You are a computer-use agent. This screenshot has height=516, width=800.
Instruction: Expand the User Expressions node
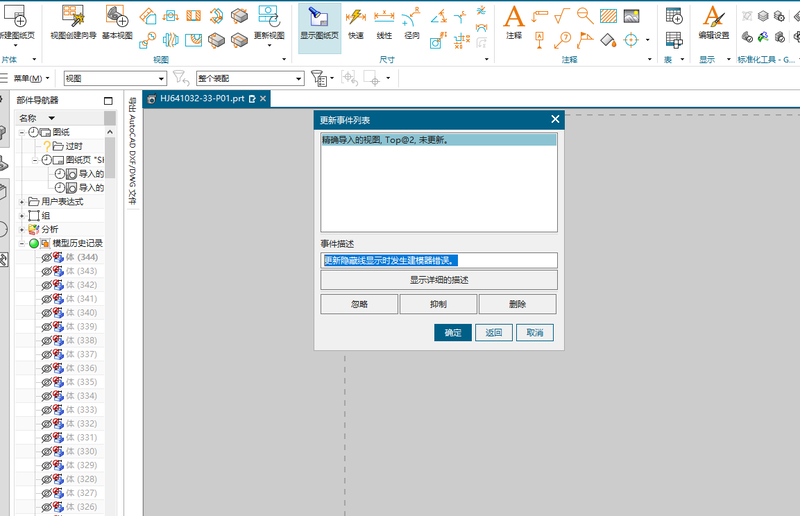tap(22, 202)
